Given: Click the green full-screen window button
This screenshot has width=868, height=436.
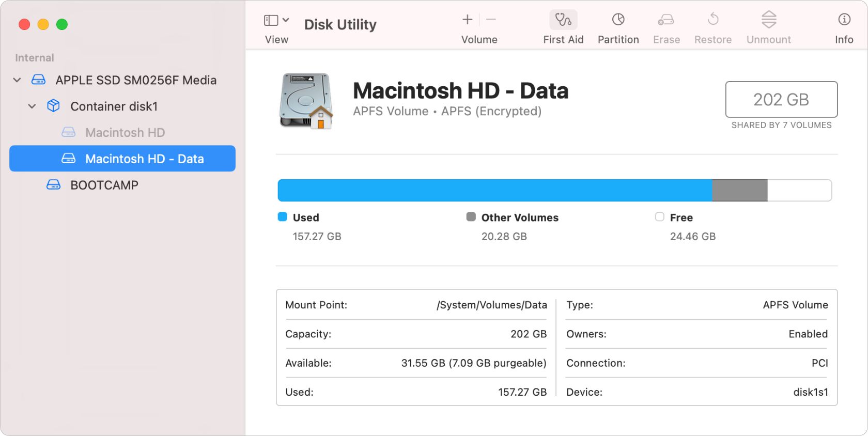Looking at the screenshot, I should coord(62,24).
